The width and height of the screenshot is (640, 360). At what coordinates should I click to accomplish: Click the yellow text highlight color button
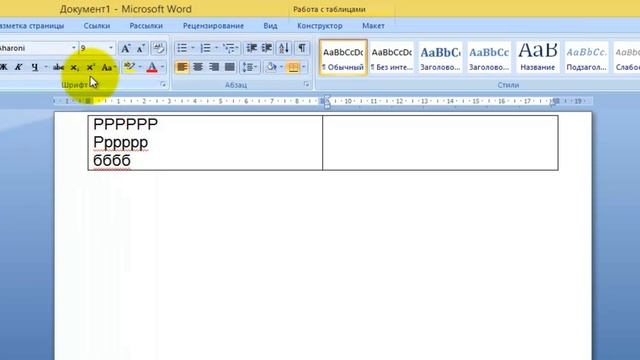click(x=129, y=67)
